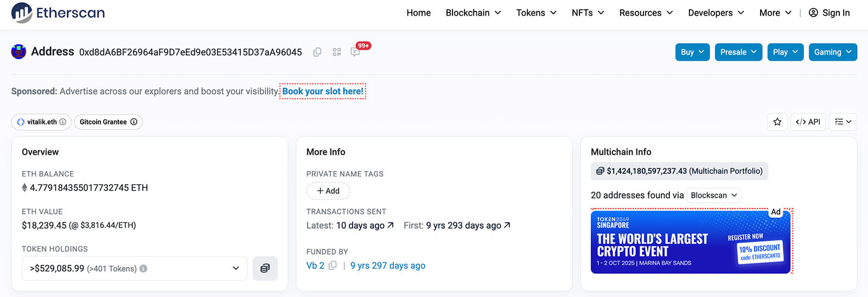Open the Blockchain menu
This screenshot has width=868, height=297.
[x=473, y=13]
